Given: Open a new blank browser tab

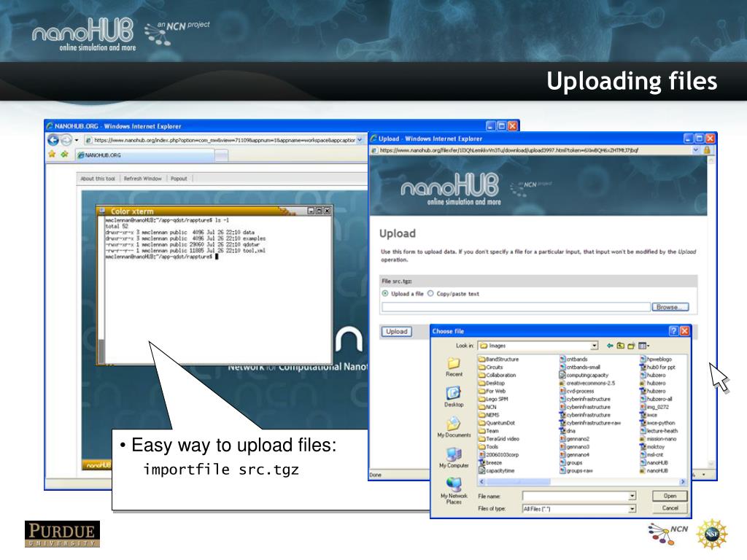Looking at the screenshot, I should click(x=222, y=155).
